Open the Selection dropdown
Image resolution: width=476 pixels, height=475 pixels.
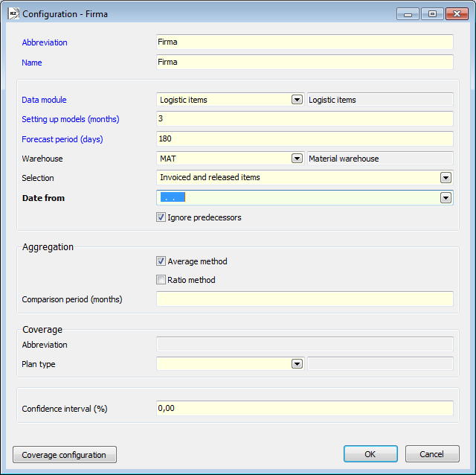coord(446,178)
